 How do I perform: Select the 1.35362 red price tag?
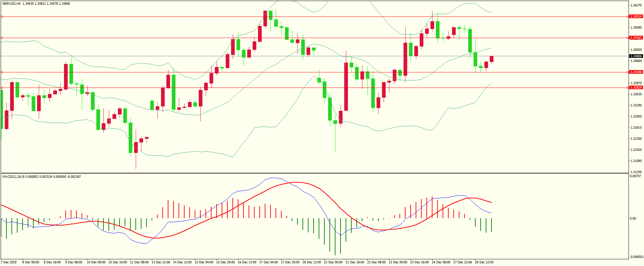coord(636,38)
